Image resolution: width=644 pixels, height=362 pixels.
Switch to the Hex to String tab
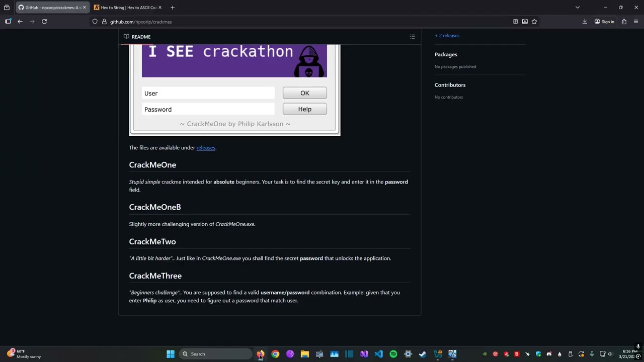[127, 8]
